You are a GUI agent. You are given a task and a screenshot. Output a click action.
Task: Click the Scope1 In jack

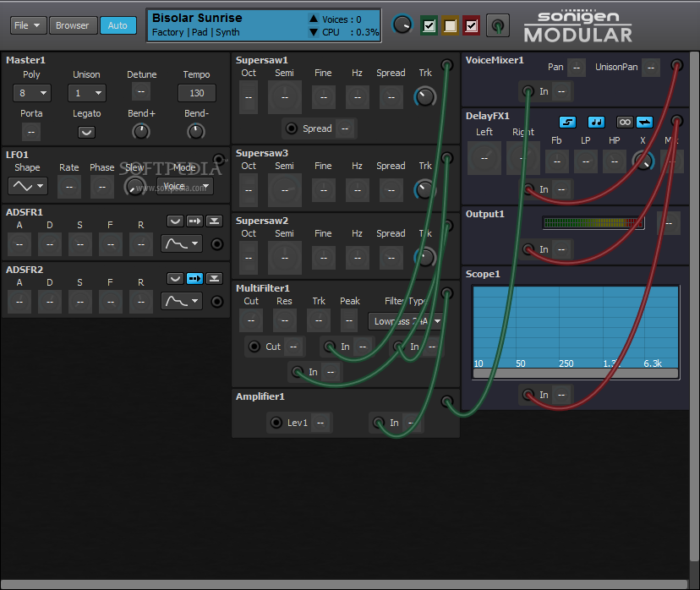click(x=528, y=395)
